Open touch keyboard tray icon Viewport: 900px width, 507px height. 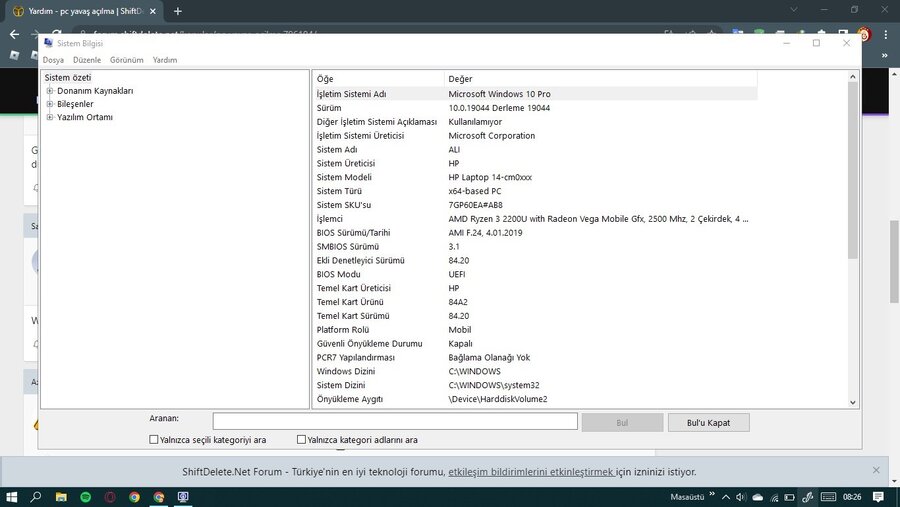pos(828,497)
